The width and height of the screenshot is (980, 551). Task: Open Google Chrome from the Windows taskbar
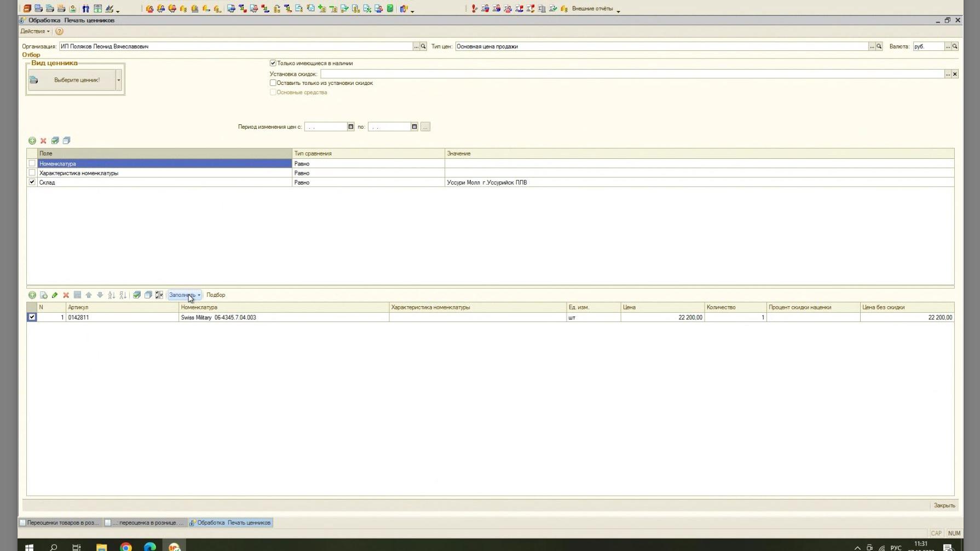(x=126, y=547)
